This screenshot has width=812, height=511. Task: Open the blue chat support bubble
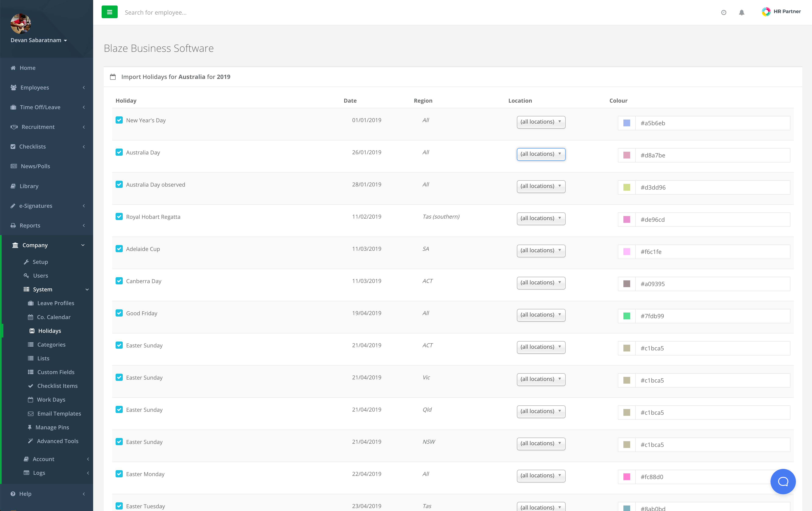[783, 482]
